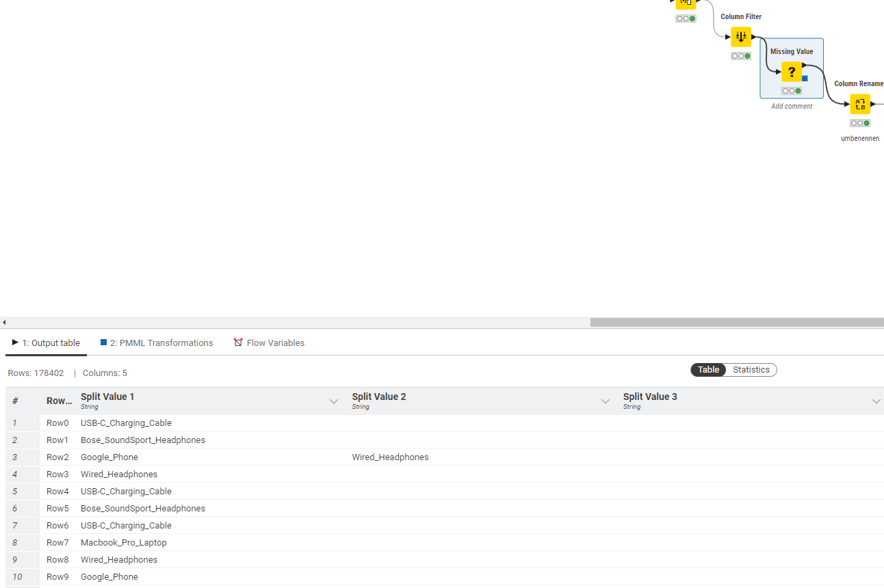Select the Missing Value node icon

[792, 72]
